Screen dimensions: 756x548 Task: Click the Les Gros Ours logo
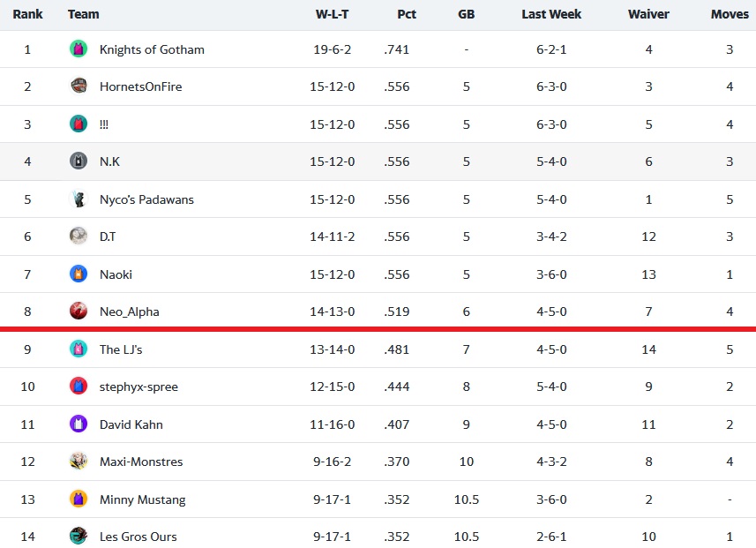click(x=79, y=536)
